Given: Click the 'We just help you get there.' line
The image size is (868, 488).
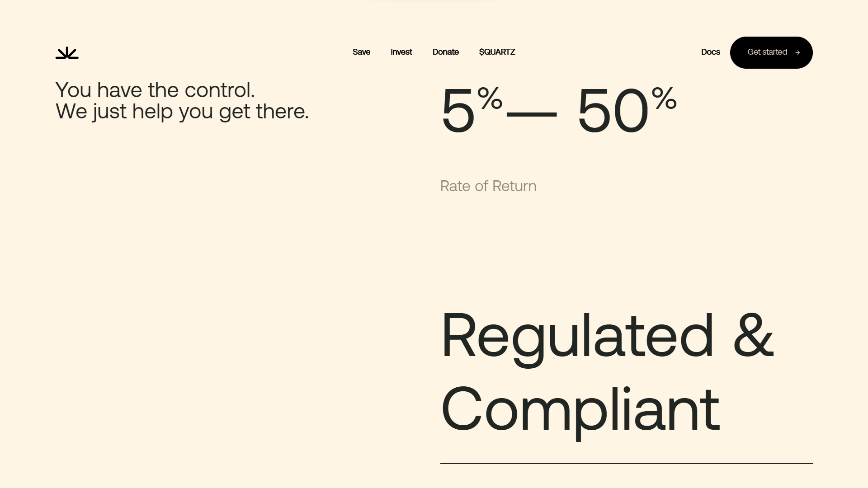Looking at the screenshot, I should tap(182, 111).
